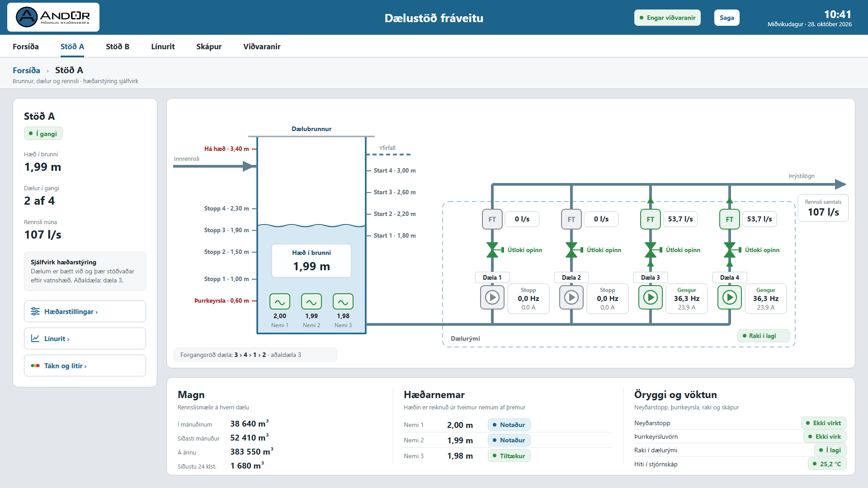The width and height of the screenshot is (868, 488).
Task: Click the Dæla 3 running pump icon
Action: pyautogui.click(x=650, y=297)
